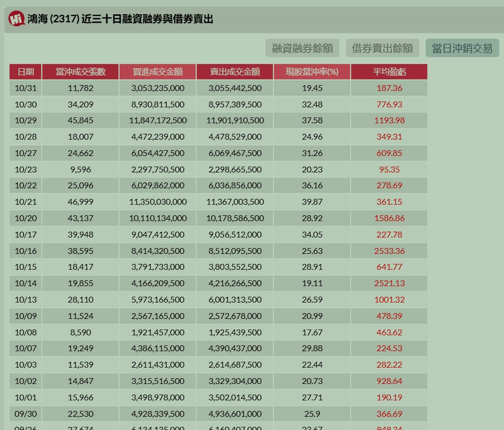Click buy amount 11,847,172,500
504x430 pixels.
(158, 121)
